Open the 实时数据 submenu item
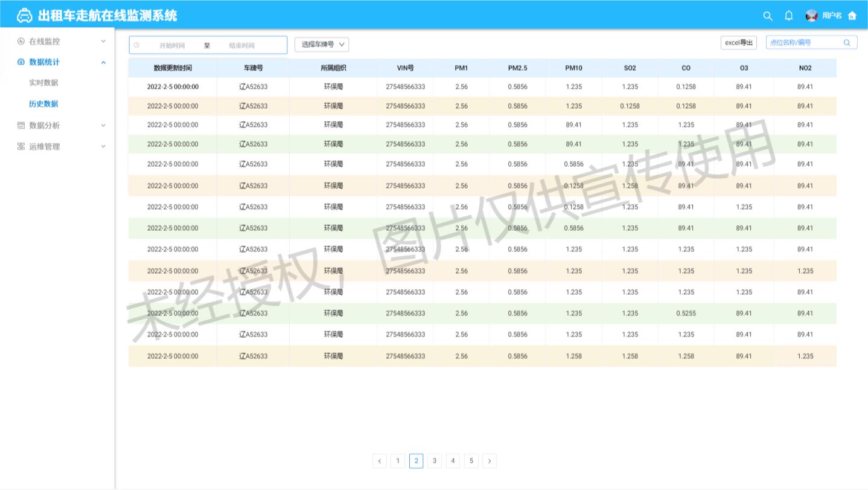 pyautogui.click(x=43, y=83)
